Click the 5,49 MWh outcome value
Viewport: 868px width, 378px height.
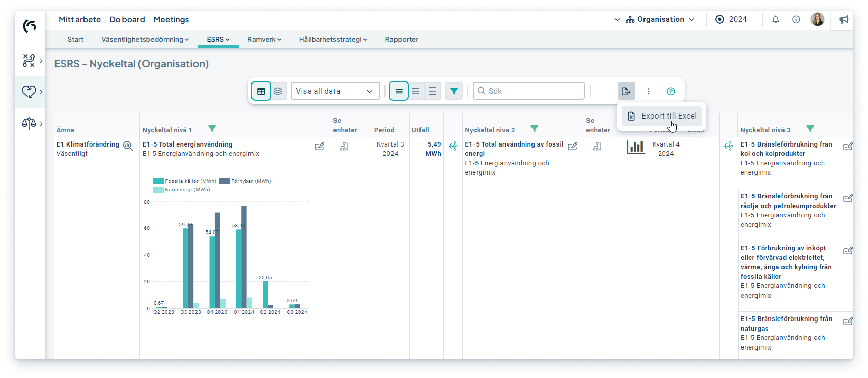point(433,149)
